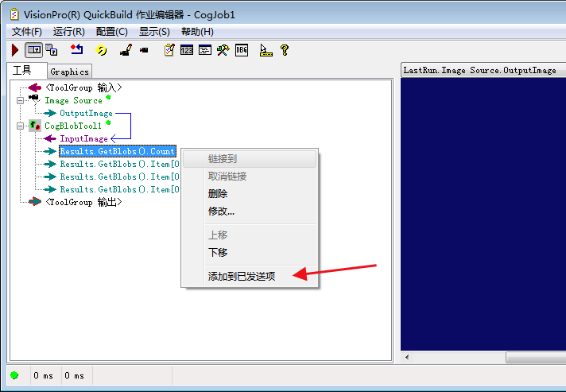This screenshot has height=392, width=566.
Task: Open the 文件(F) menu
Action: coord(27,32)
